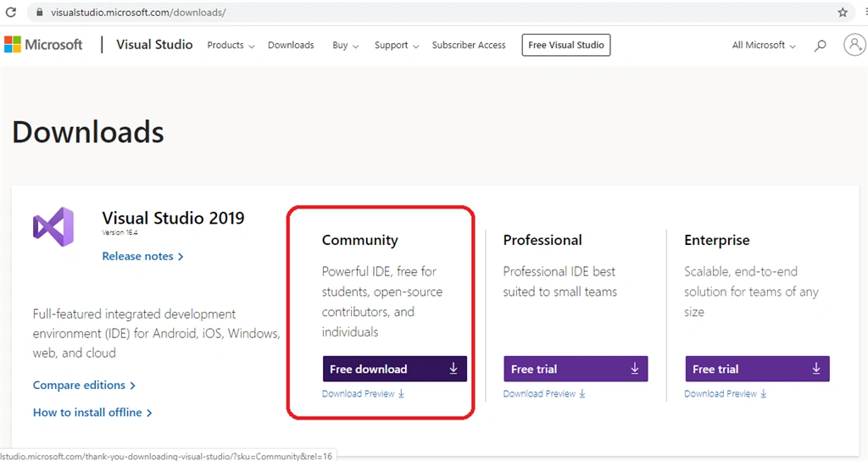Click the Version 16.4 label

120,232
